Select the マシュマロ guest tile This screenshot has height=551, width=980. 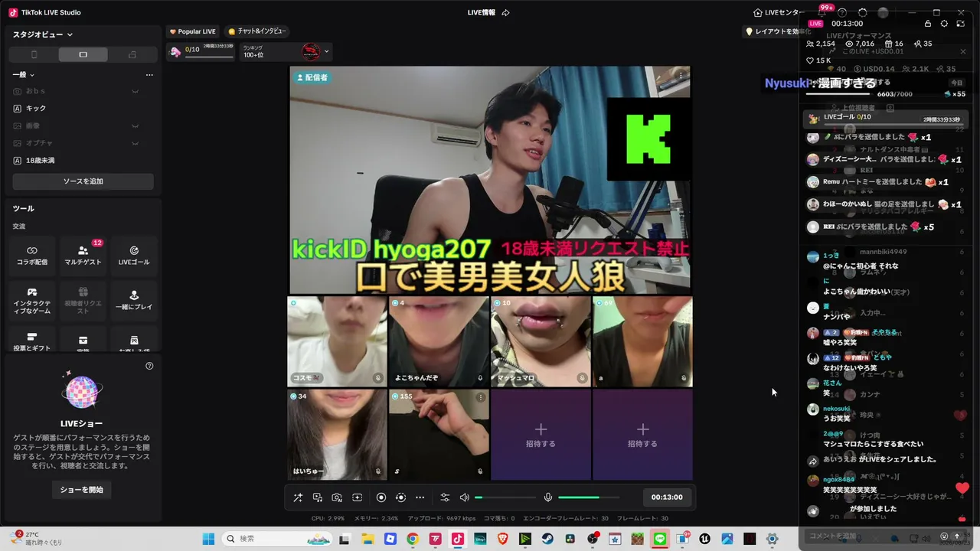[541, 341]
